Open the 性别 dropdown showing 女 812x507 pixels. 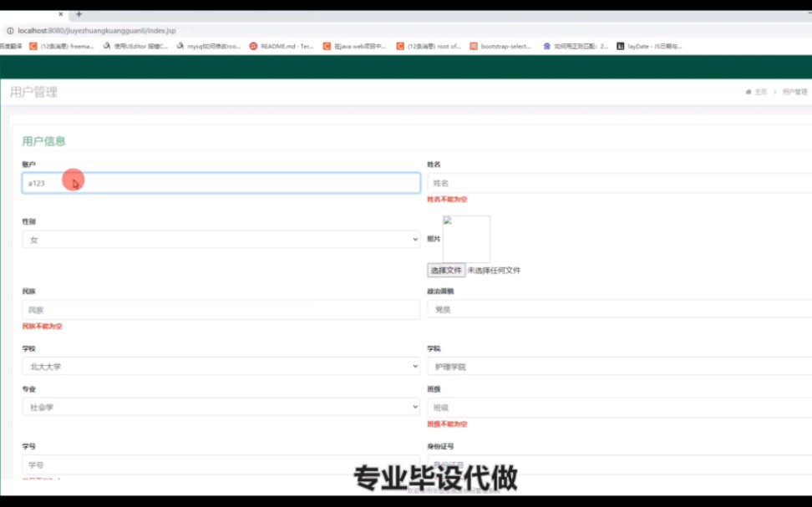click(221, 239)
